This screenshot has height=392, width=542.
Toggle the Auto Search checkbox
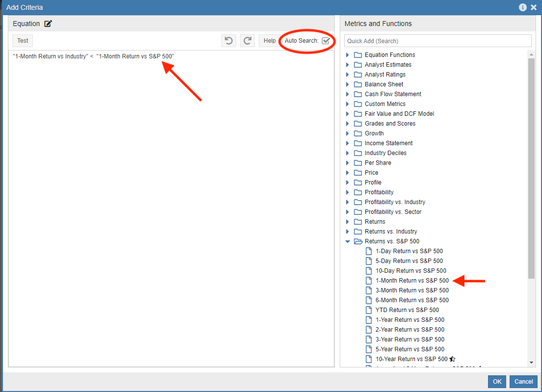tap(325, 41)
